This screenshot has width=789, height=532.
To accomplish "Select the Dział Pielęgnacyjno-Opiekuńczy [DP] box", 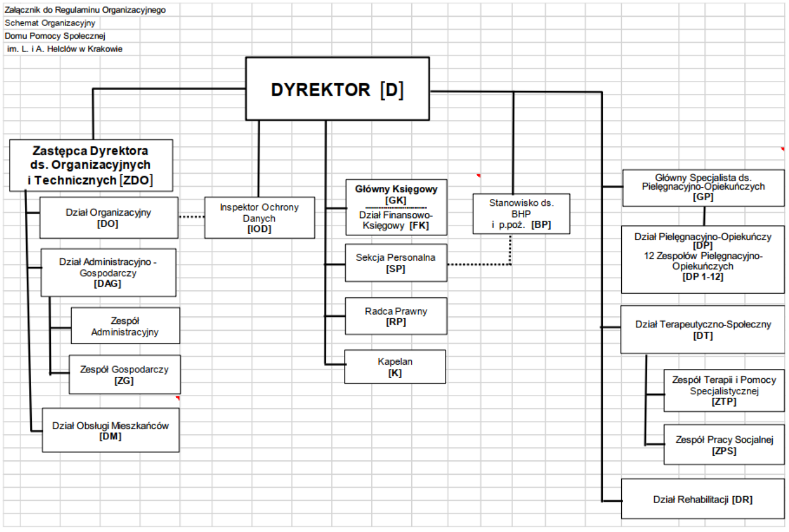I will [x=703, y=259].
